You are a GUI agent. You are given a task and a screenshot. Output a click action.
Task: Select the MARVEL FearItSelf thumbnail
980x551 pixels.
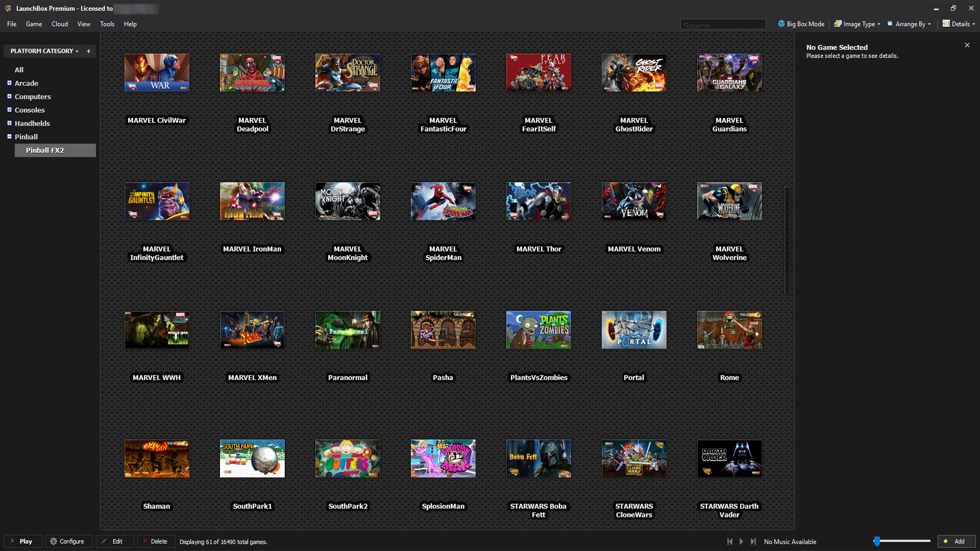click(538, 73)
